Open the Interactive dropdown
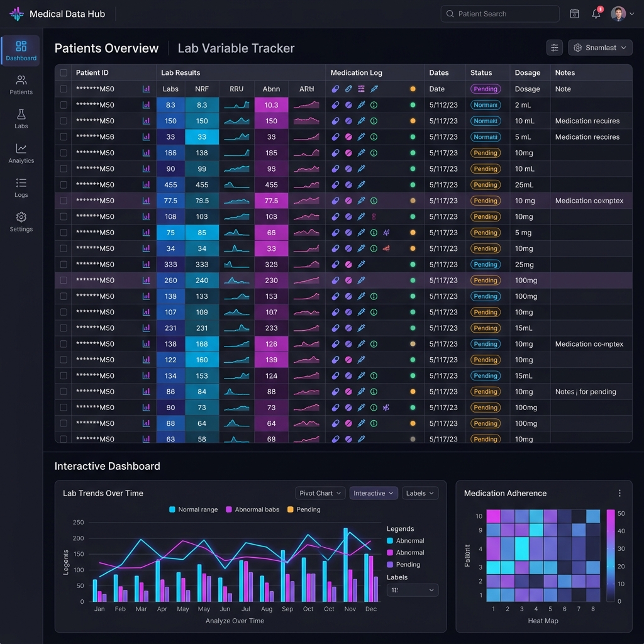The image size is (644, 644). coord(374,493)
